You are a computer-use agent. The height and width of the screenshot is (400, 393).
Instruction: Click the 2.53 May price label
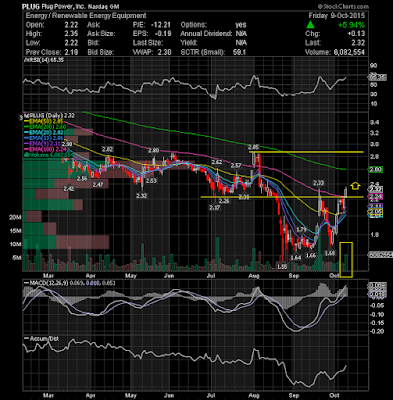[151, 181]
